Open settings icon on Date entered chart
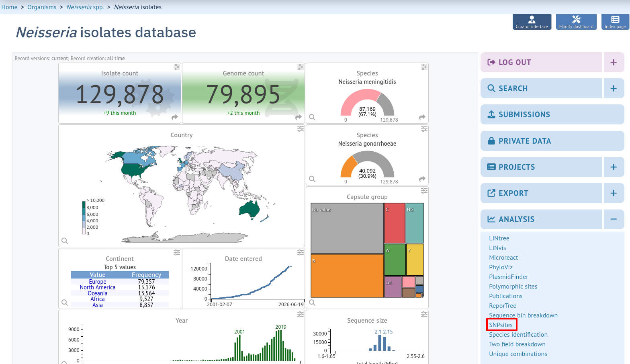The width and height of the screenshot is (630, 364). tap(301, 252)
